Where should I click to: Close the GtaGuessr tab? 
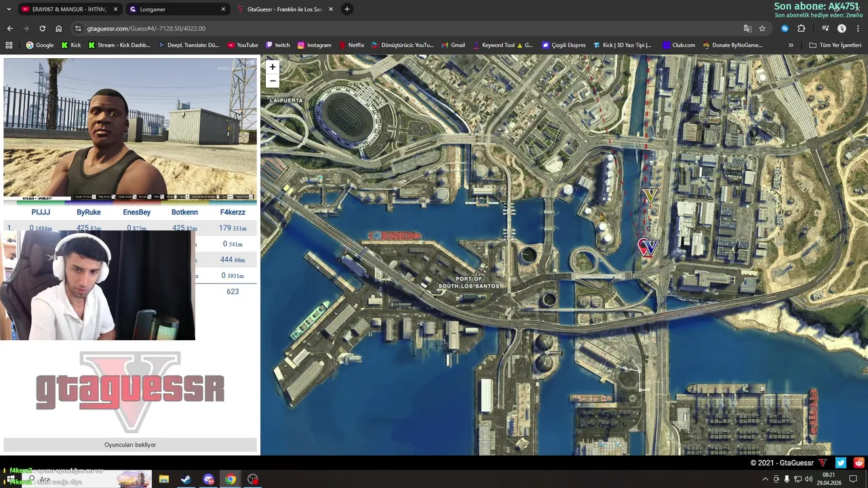pos(331,9)
